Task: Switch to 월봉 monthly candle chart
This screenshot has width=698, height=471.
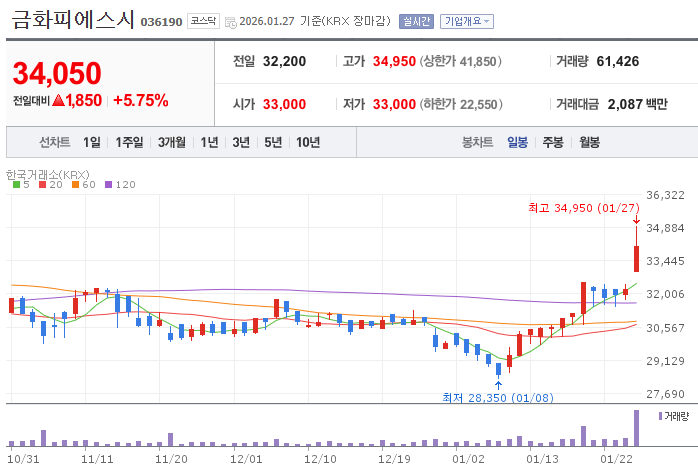Action: [589, 142]
